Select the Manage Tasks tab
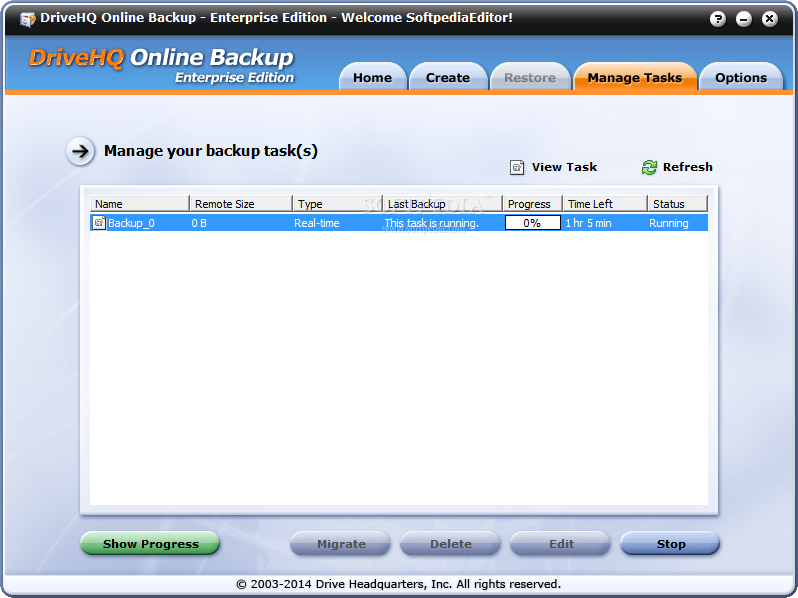 click(635, 77)
